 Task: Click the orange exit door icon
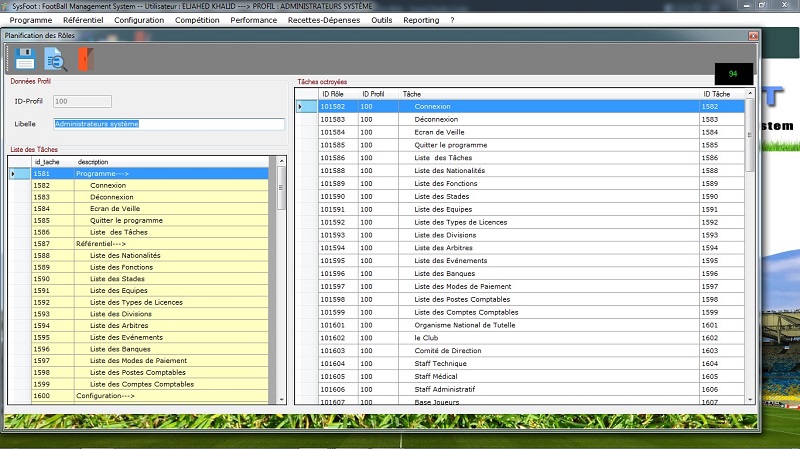tap(85, 59)
